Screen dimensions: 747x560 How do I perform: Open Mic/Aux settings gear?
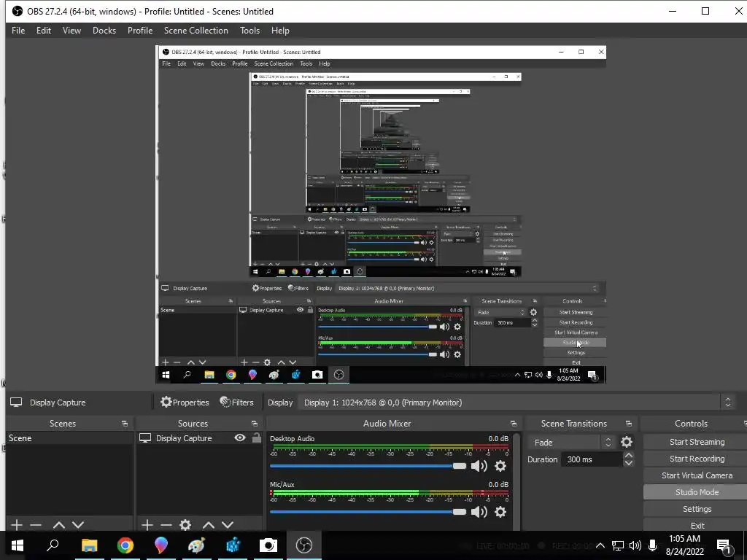click(x=500, y=512)
